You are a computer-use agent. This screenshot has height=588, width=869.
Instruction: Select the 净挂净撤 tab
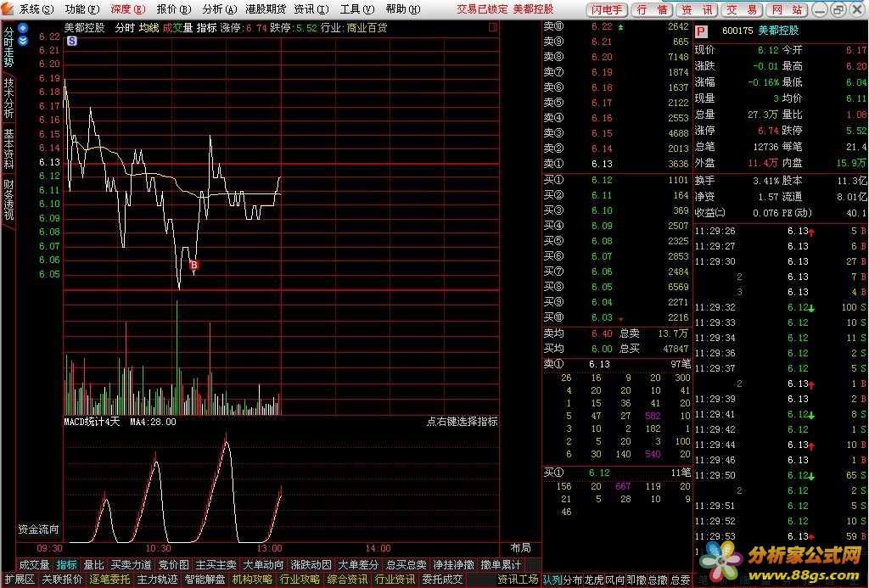pos(453,565)
